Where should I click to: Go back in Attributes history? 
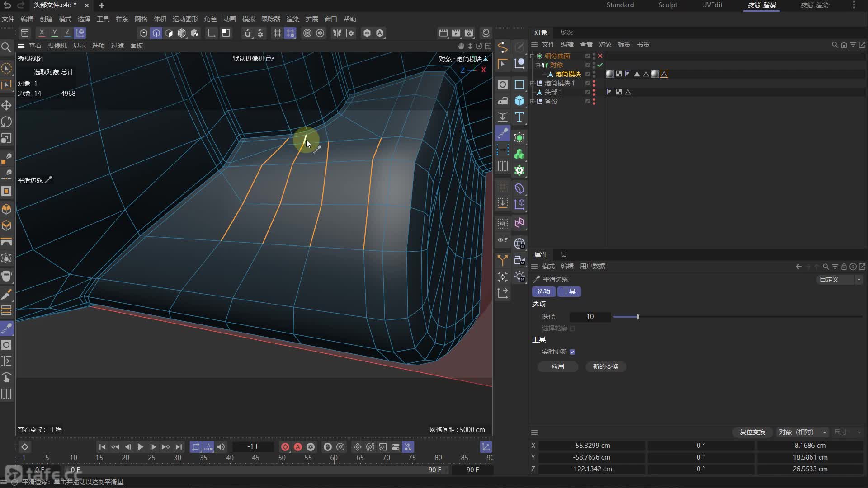(x=798, y=267)
